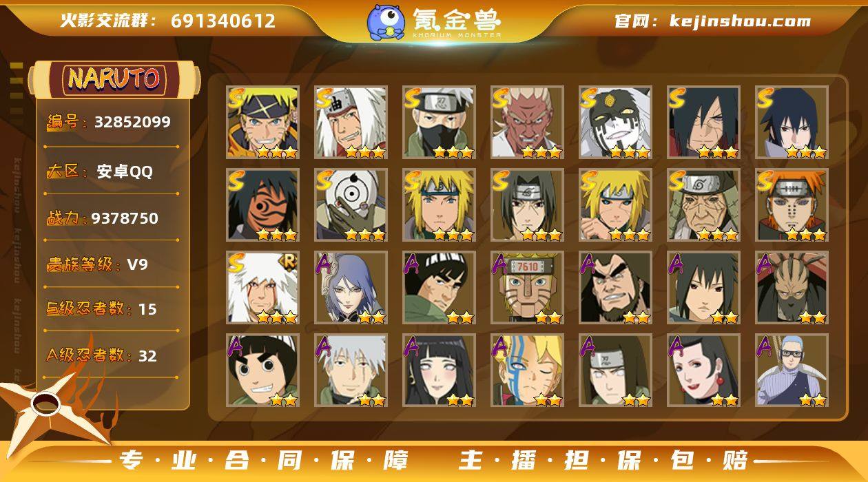The height and width of the screenshot is (482, 868).
Task: Pick the robot portrait labeled 7610
Action: [527, 288]
